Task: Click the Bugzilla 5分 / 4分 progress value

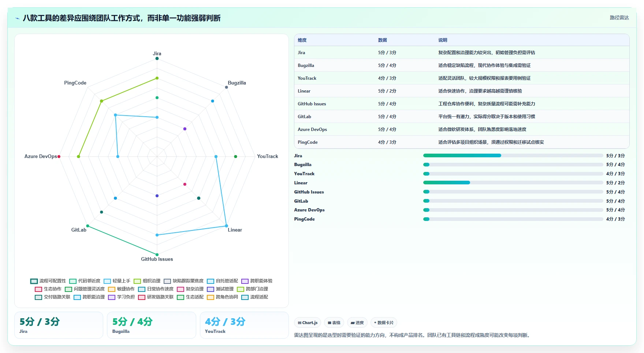Action: [615, 165]
